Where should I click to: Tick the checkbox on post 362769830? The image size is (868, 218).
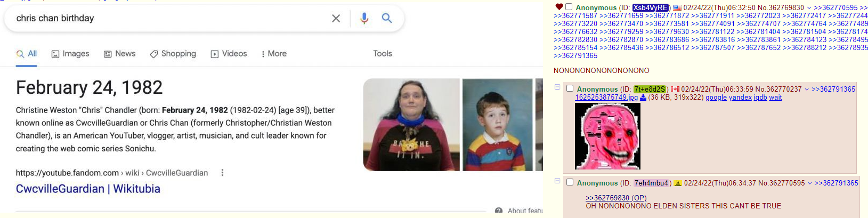coord(569,7)
